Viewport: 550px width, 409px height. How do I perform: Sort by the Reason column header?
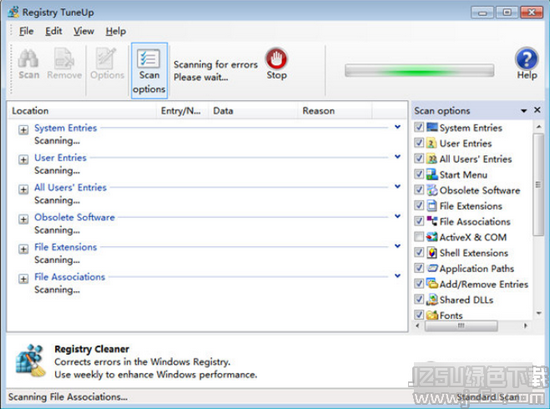pos(335,111)
